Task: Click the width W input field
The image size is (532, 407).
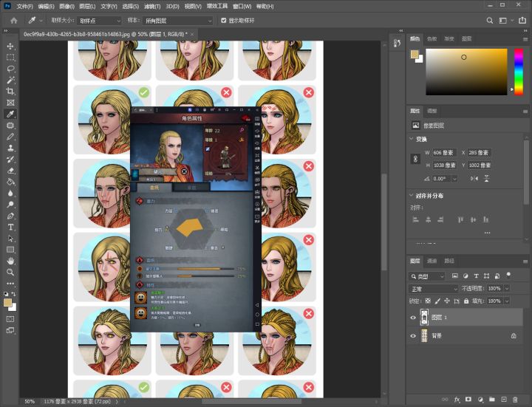Action: click(444, 153)
